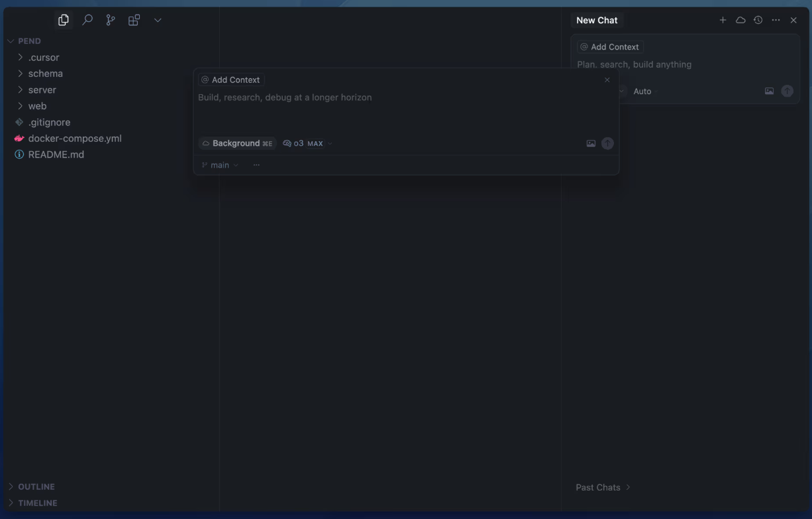Open the Auto model dropdown

pos(642,91)
